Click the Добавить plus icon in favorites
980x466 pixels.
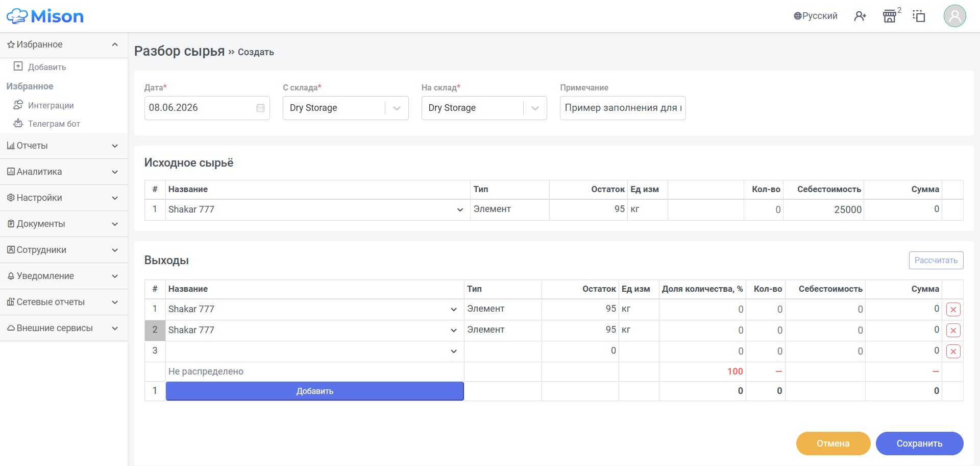point(18,66)
